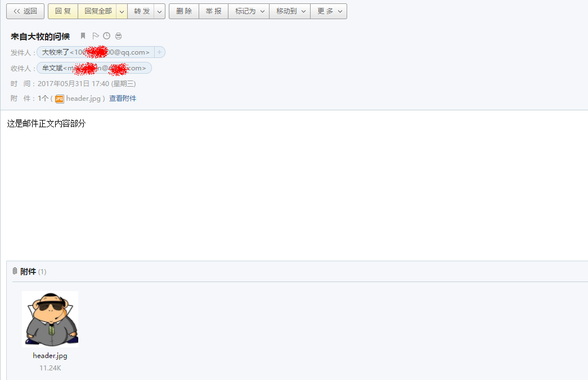Image resolution: width=588 pixels, height=380 pixels.
Task: Click the body text 这是邮件正文内容部分
Action: tap(46, 123)
